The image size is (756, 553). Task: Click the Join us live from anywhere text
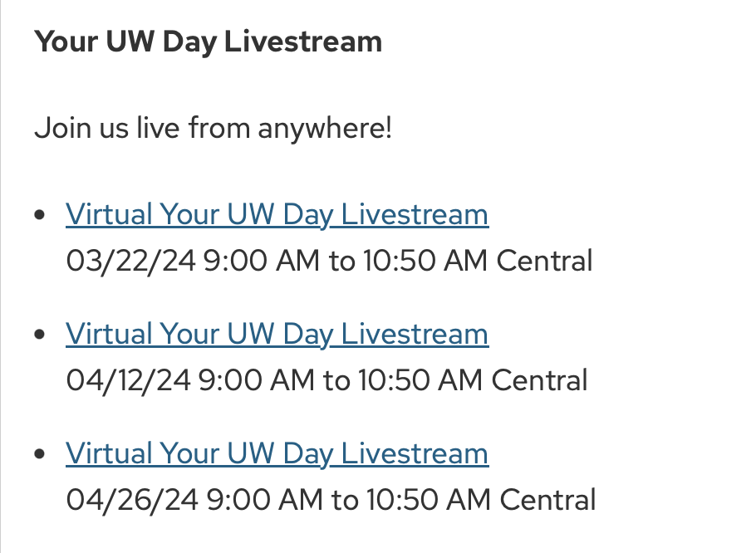(214, 129)
